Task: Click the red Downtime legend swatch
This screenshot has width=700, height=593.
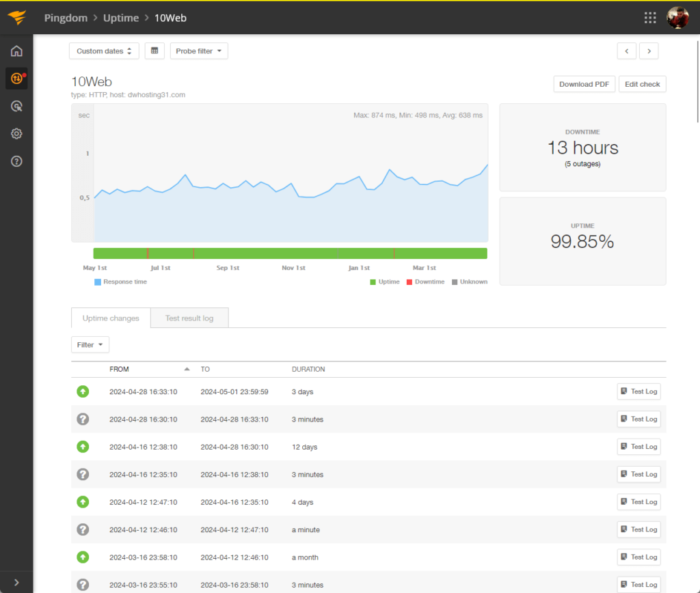Action: click(x=409, y=282)
